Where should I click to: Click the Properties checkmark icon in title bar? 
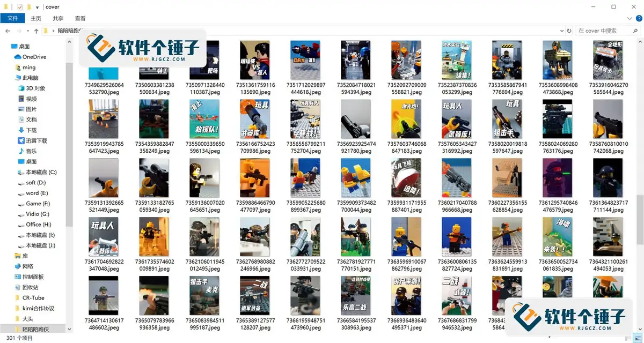20,7
